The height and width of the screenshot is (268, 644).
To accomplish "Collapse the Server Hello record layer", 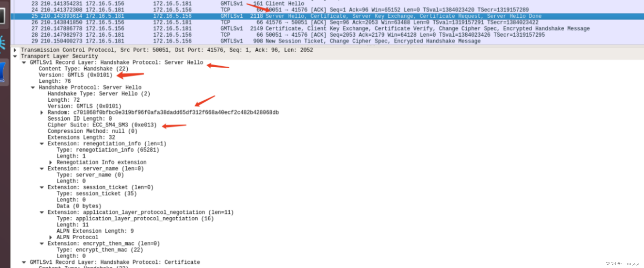I will point(24,63).
